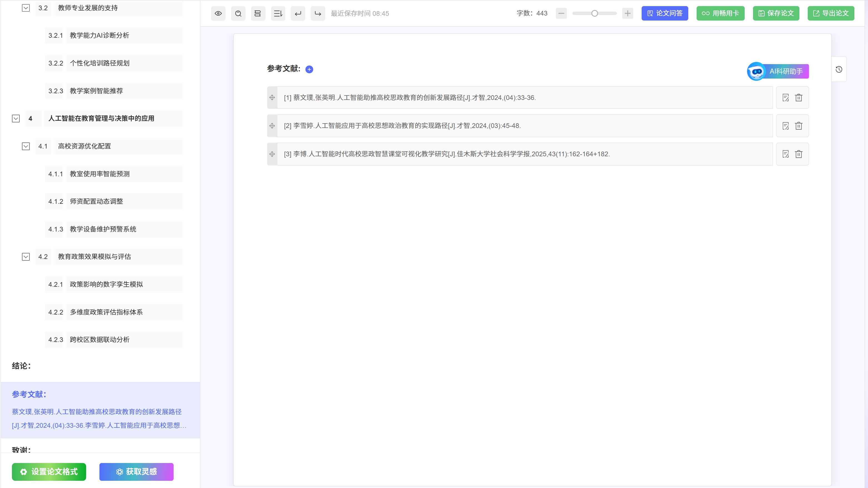Collapse section 3.2 教师专业发展的支持
Screen dimensions: 868x488
point(26,8)
